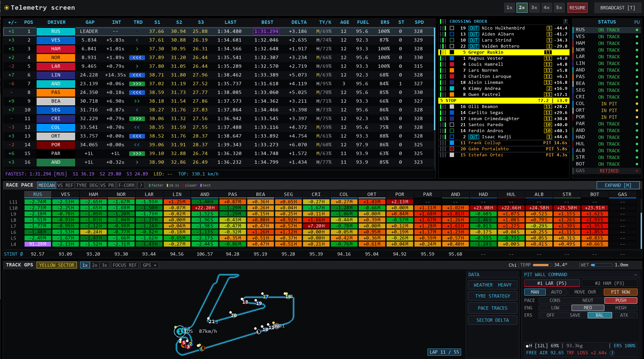This screenshot has height=359, width=644.
Task: Toggle the Yellow Sector overlay
Action: 57,265
